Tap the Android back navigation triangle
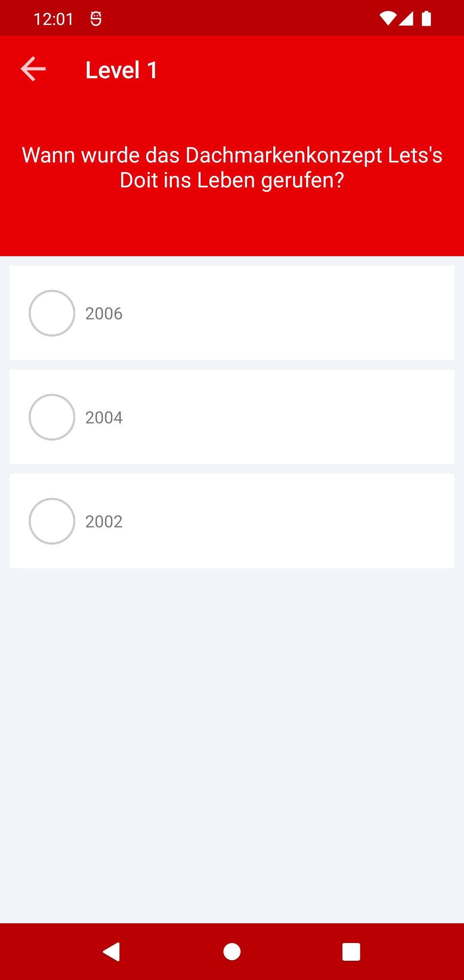Viewport: 464px width, 980px height. (112, 952)
